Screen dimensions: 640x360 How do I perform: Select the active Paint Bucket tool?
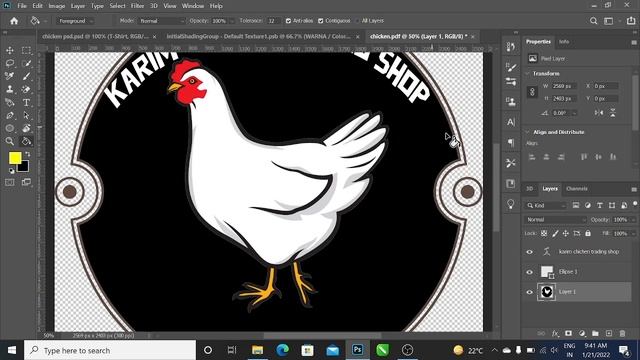tap(26, 141)
